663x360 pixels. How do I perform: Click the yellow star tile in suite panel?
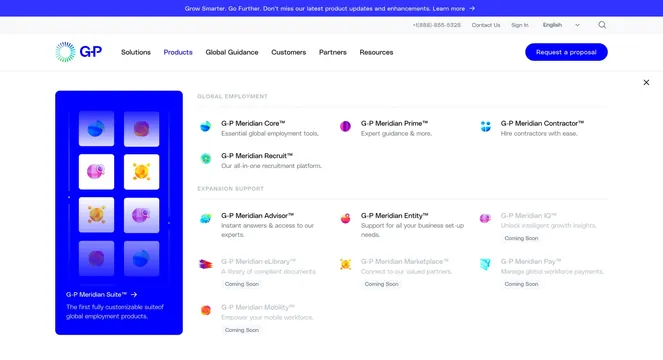tap(141, 172)
